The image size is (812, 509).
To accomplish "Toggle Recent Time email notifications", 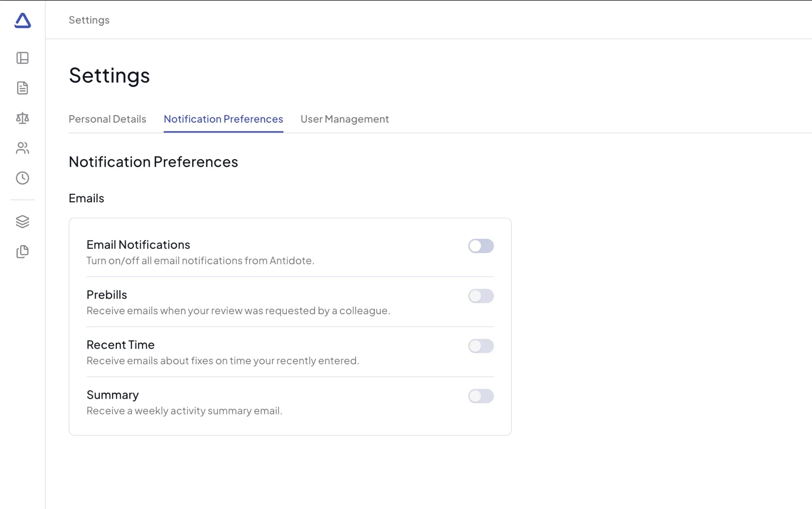I will tap(481, 346).
